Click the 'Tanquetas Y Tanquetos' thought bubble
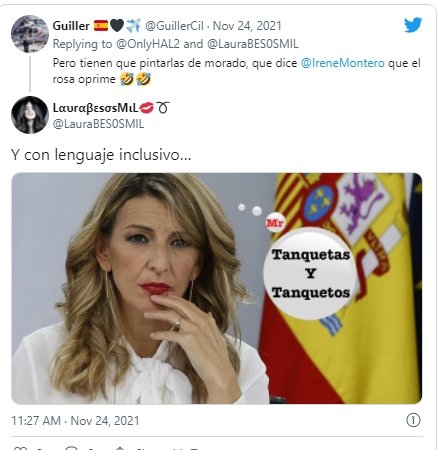 (x=310, y=273)
